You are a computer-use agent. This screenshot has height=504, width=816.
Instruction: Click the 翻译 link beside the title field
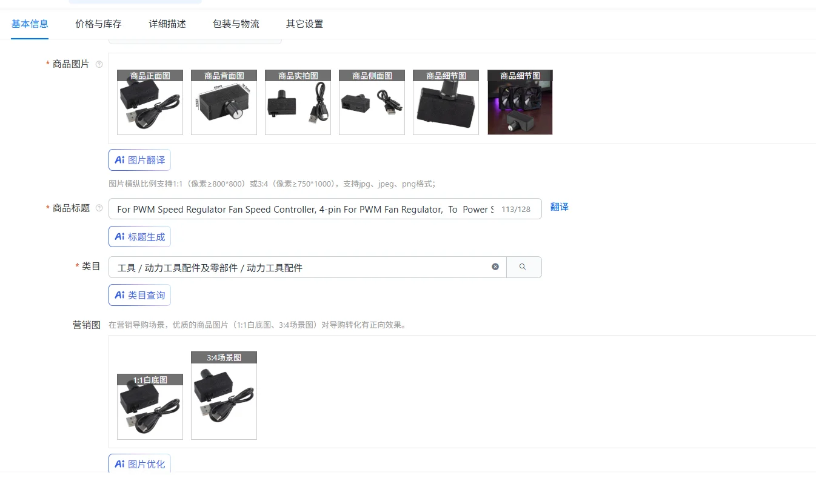(559, 207)
